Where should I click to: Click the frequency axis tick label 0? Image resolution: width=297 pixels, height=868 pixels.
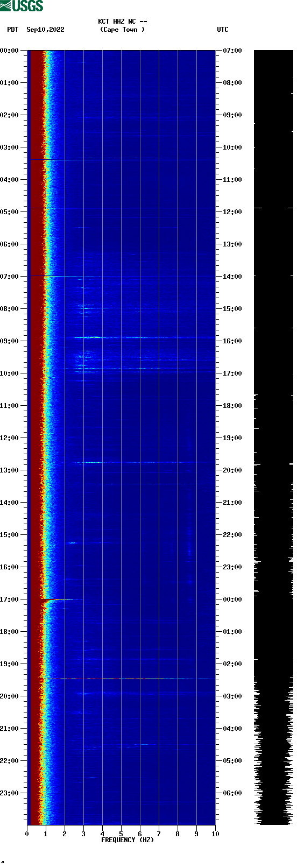click(27, 834)
